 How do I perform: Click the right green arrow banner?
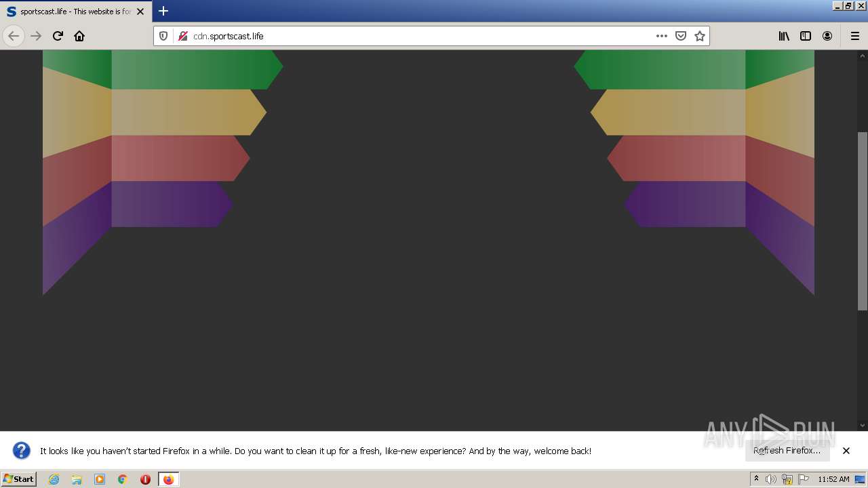(x=660, y=70)
